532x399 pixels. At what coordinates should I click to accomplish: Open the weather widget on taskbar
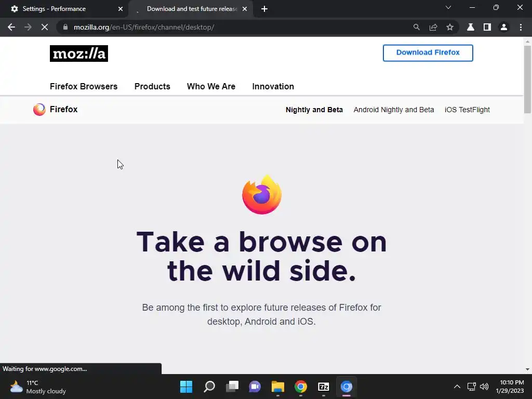(38, 387)
